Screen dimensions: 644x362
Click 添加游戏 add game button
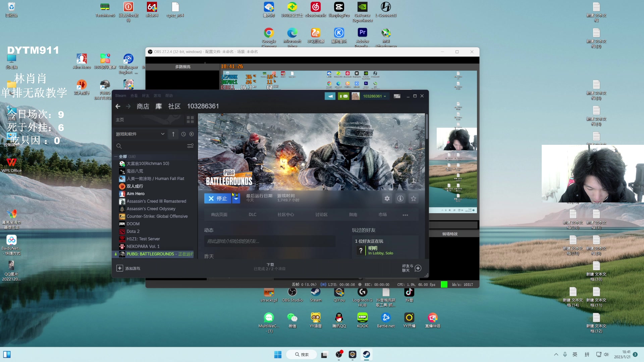tap(128, 268)
